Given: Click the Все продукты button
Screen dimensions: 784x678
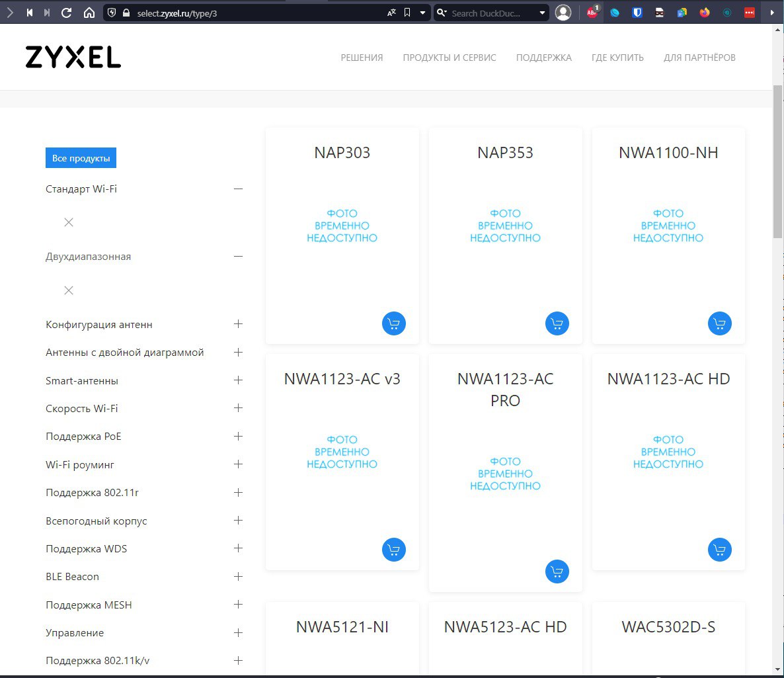Looking at the screenshot, I should 81,158.
